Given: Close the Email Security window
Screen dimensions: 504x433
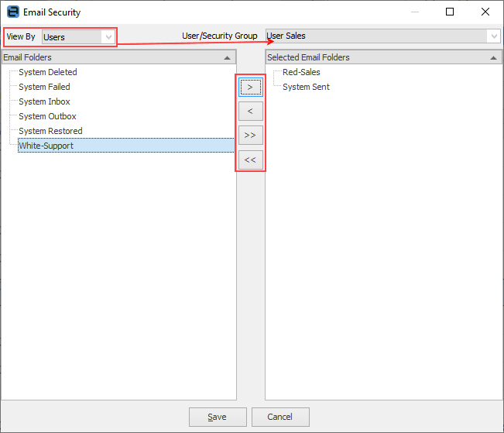Looking at the screenshot, I should [485, 12].
